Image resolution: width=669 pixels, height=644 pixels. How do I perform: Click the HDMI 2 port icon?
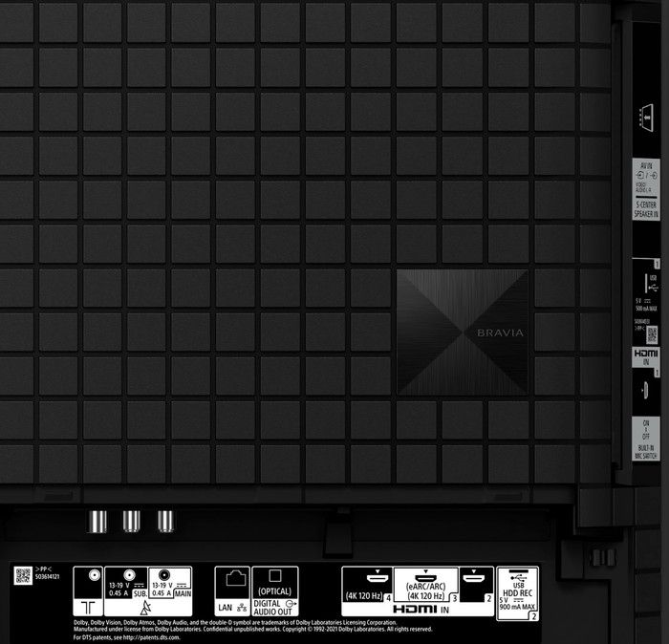point(476,578)
